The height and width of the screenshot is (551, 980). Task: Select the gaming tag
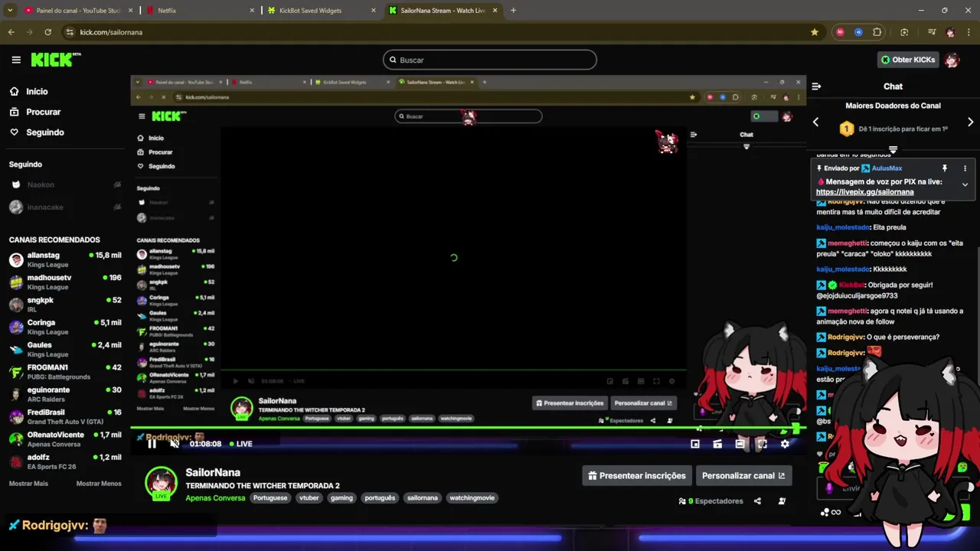(341, 498)
